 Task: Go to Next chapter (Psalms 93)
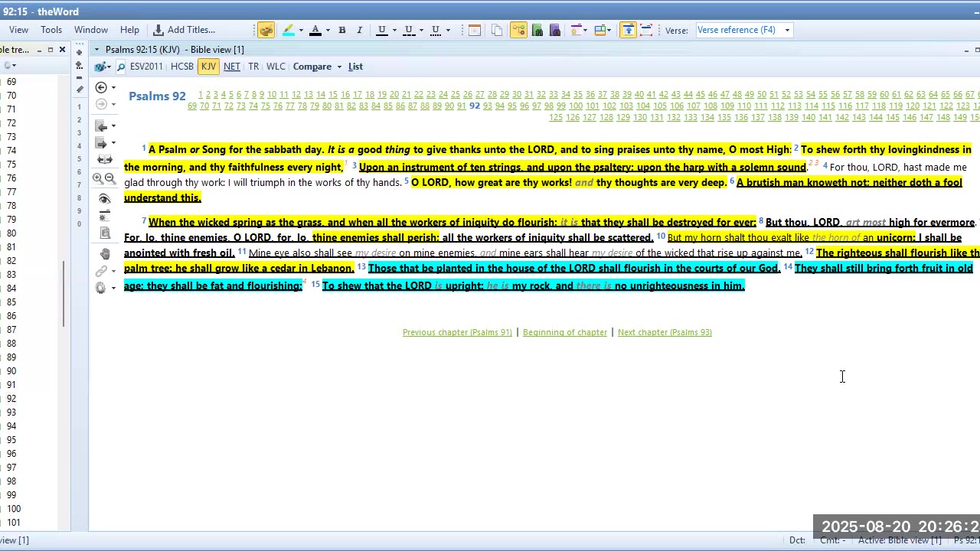[665, 332]
